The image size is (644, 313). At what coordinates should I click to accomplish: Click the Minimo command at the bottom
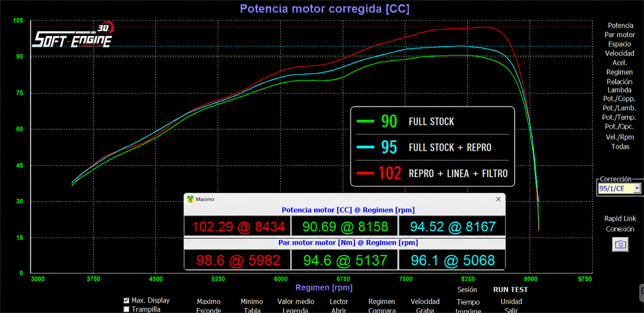pos(252,302)
